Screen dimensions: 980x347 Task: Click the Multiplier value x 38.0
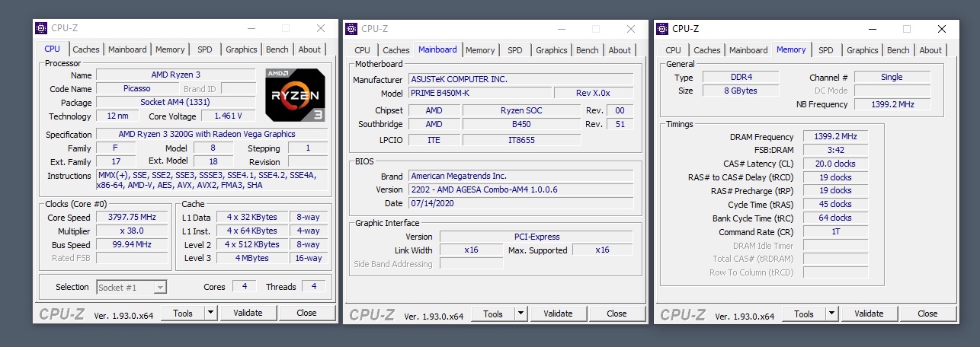pos(133,231)
